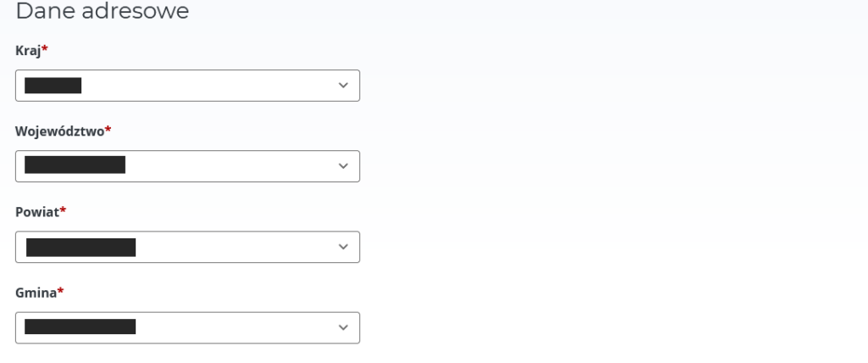
Task: Click the Województwo field label
Action: [59, 131]
